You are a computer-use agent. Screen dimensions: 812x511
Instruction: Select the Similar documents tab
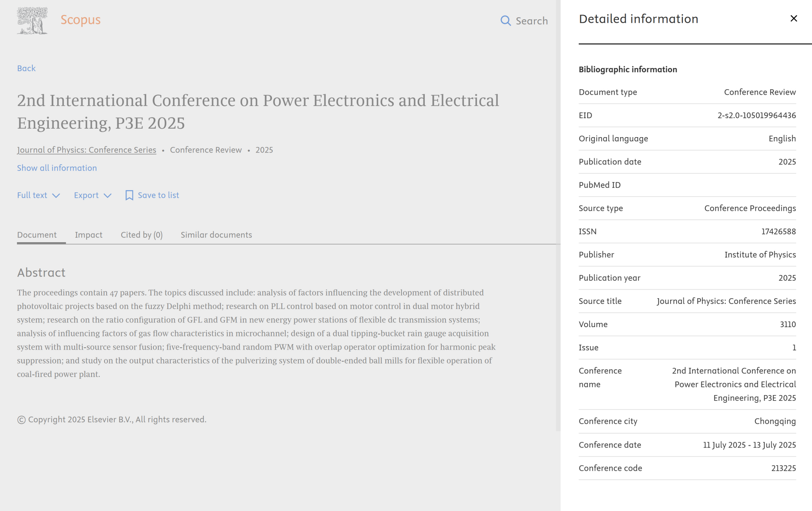pos(216,235)
